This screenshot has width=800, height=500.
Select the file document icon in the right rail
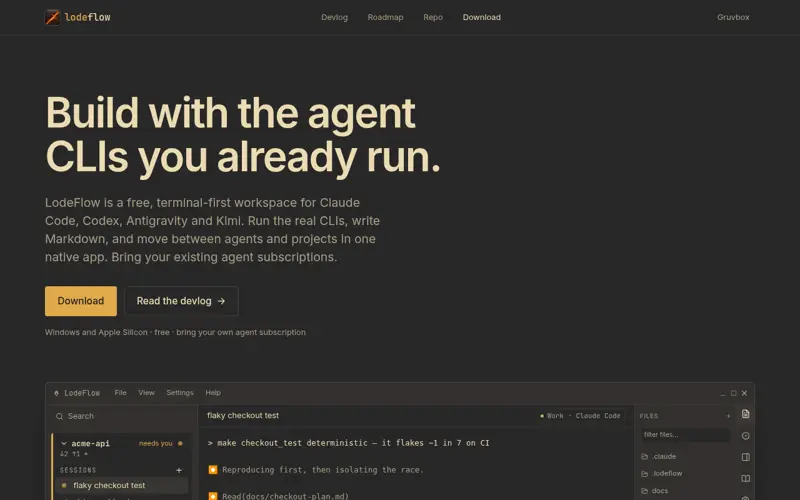tap(745, 414)
